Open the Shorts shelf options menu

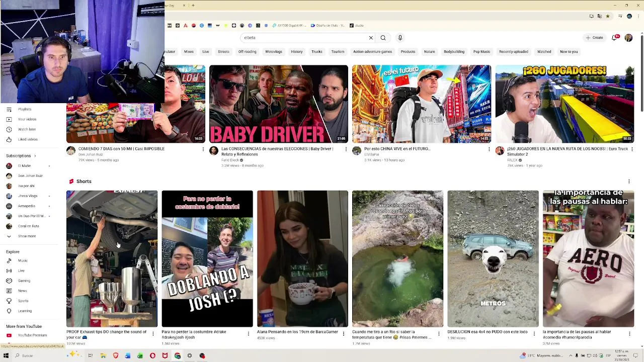point(629,182)
